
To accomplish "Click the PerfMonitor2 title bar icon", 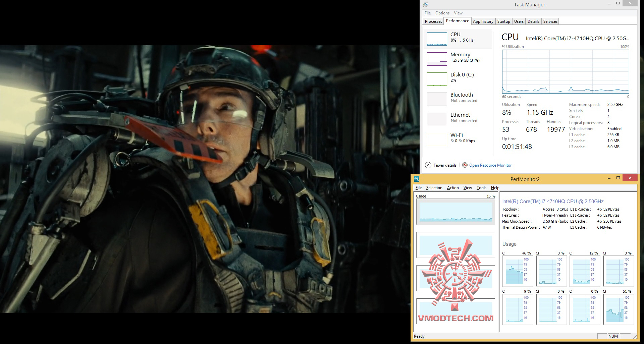I will 417,179.
